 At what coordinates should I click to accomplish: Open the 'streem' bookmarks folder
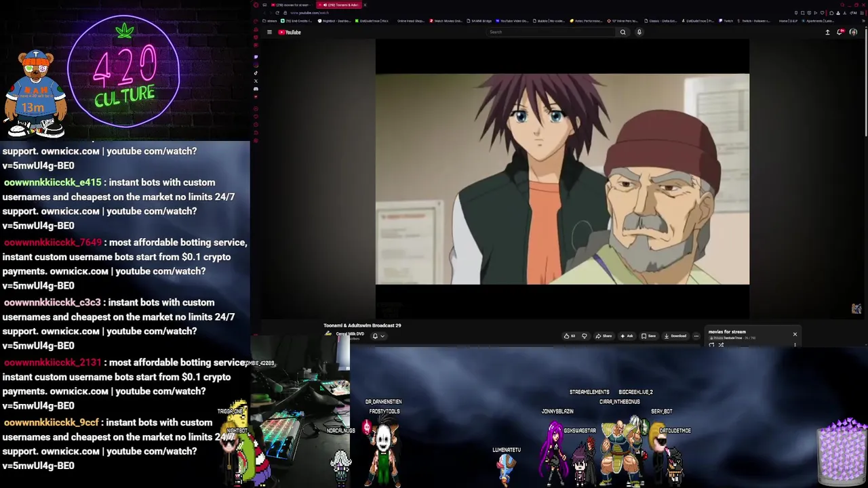tap(270, 21)
